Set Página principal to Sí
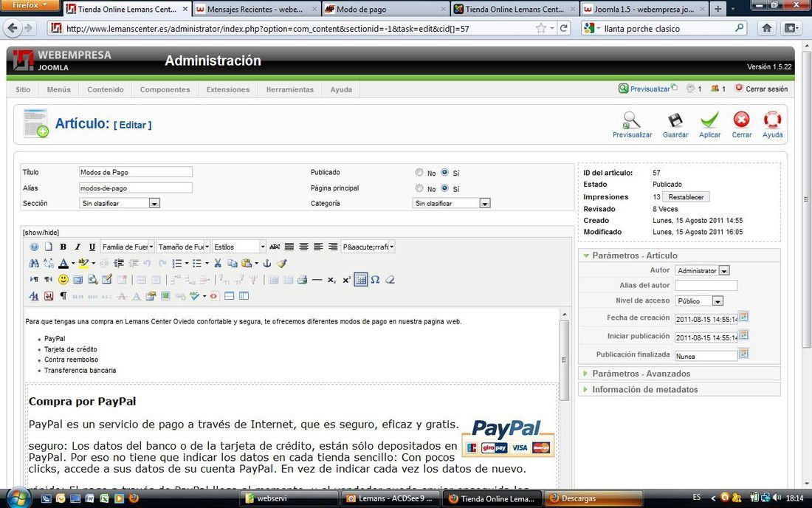The image size is (812, 508). pos(444,188)
